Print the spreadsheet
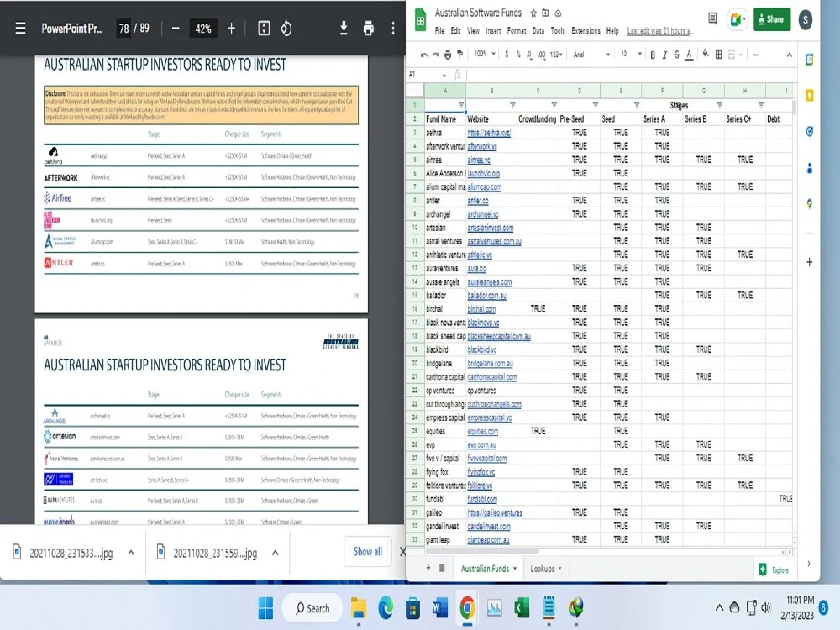 448,54
